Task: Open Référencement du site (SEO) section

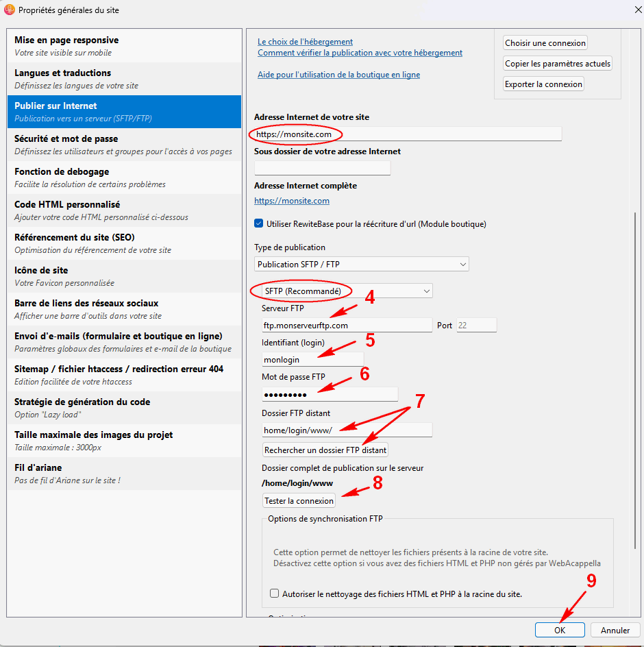Action: click(x=124, y=243)
